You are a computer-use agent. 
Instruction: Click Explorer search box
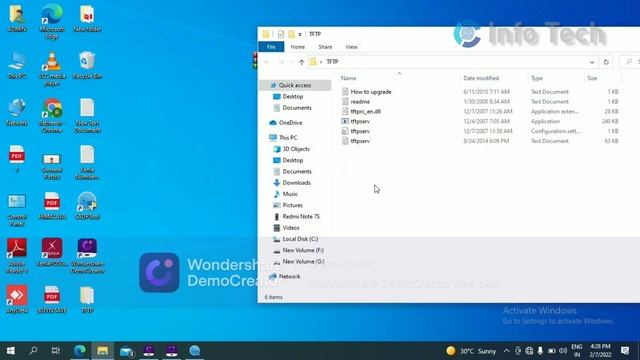point(629,62)
